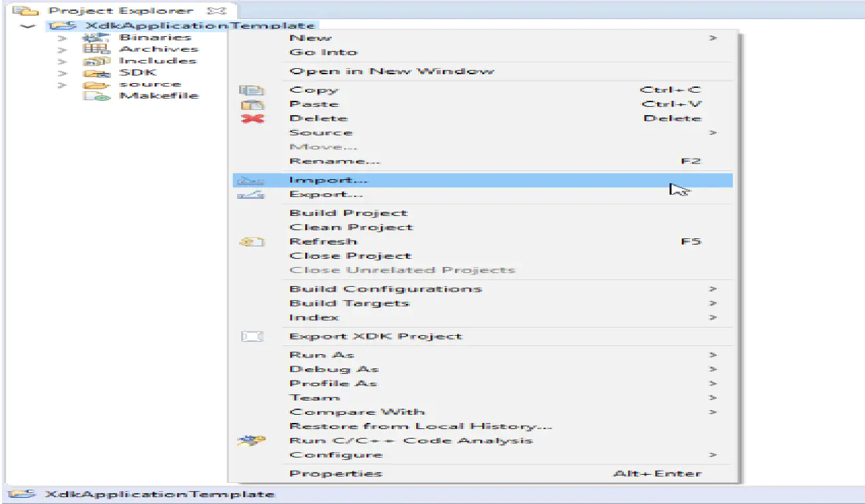Click the Import icon in menu
The width and height of the screenshot is (865, 504).
[x=250, y=180]
